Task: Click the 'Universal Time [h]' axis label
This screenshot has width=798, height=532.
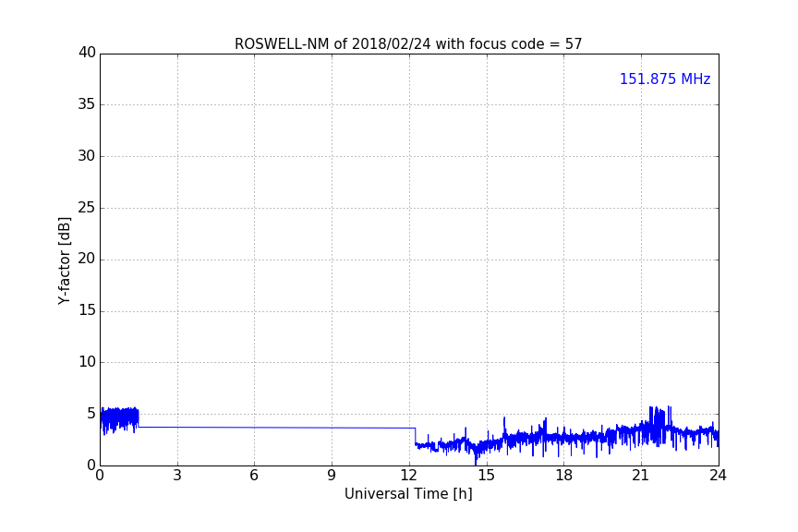Action: point(408,494)
